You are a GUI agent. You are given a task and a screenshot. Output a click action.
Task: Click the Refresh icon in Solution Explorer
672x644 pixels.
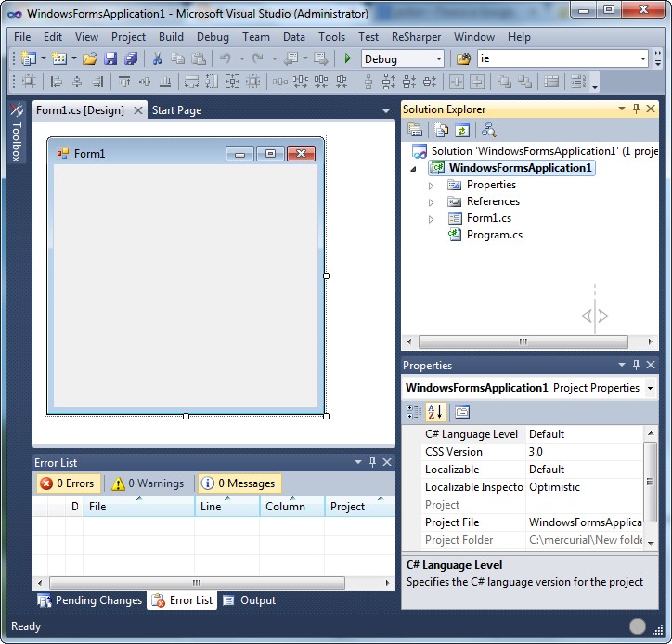462,129
